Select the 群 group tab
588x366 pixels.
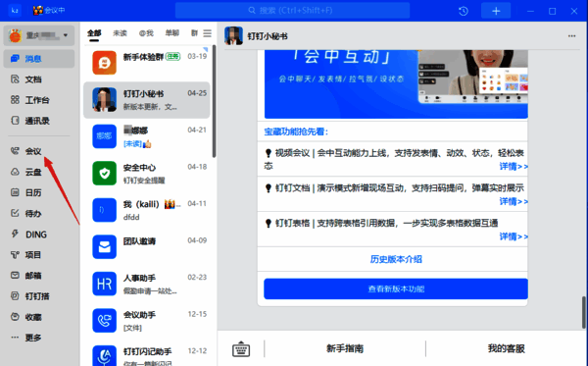coord(194,33)
